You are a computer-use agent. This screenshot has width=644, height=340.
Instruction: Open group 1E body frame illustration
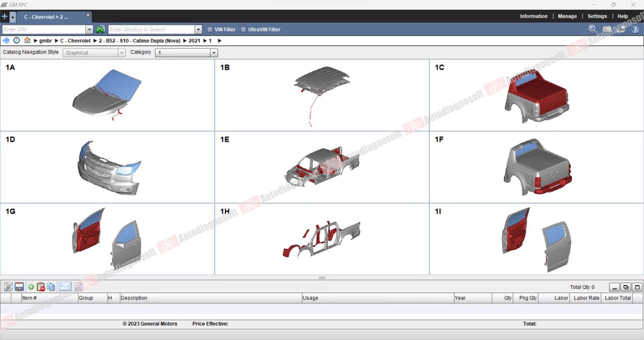[x=322, y=167]
